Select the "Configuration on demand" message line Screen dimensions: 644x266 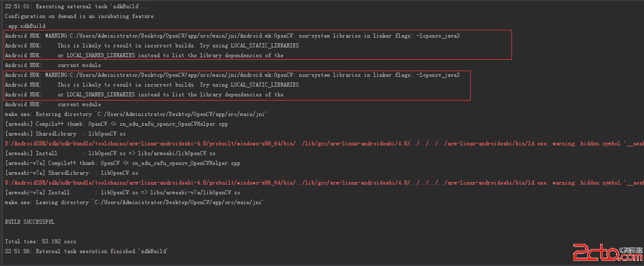[x=80, y=16]
